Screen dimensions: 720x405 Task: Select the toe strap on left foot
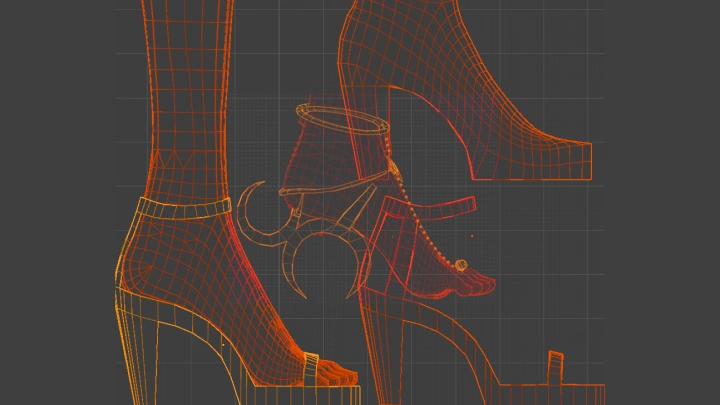[x=312, y=369]
